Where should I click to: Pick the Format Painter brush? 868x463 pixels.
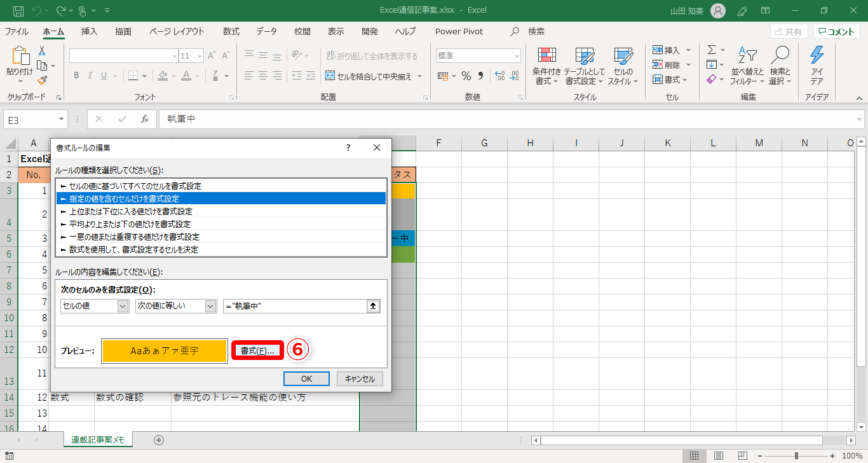click(x=42, y=80)
